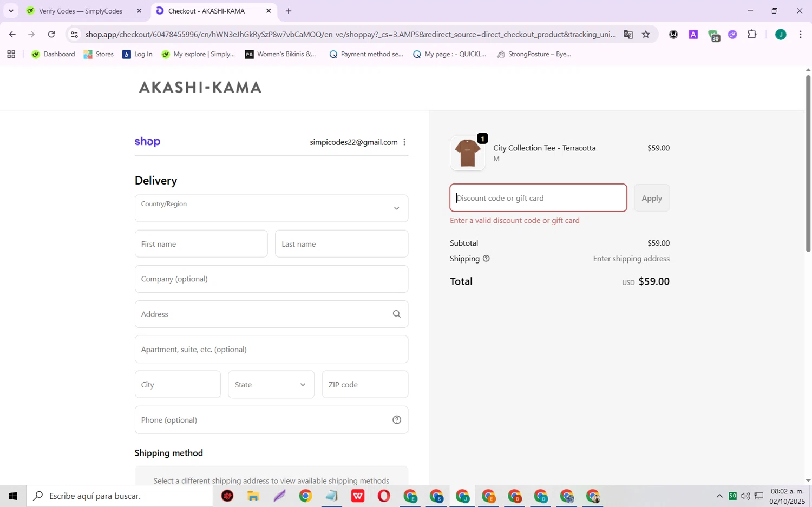Image resolution: width=812 pixels, height=507 pixels.
Task: Open the WPS Office taskbar icon
Action: 358,496
